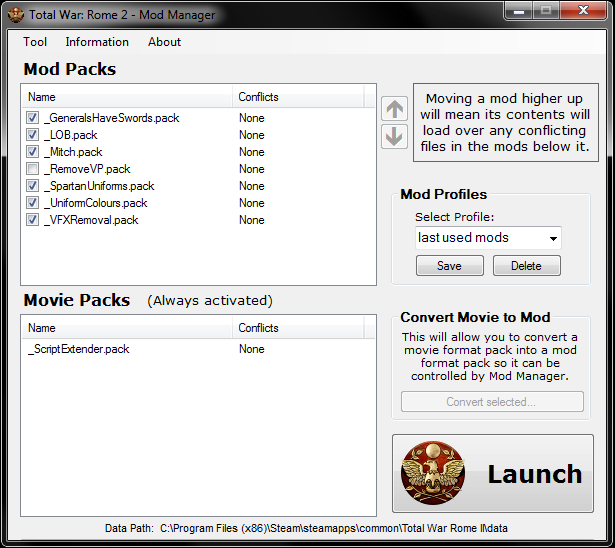Select the _SpartanUniforms.pack row name

point(99,186)
